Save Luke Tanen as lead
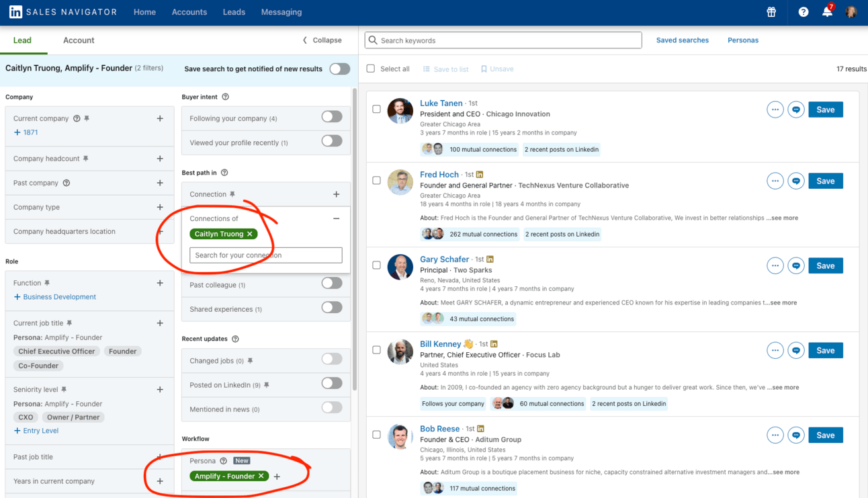868x498 pixels. point(826,110)
